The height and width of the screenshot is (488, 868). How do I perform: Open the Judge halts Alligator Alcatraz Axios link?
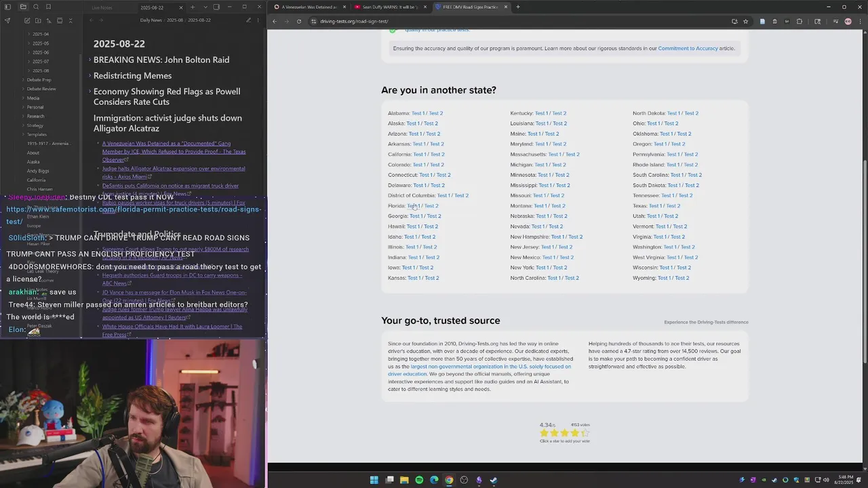coord(174,172)
